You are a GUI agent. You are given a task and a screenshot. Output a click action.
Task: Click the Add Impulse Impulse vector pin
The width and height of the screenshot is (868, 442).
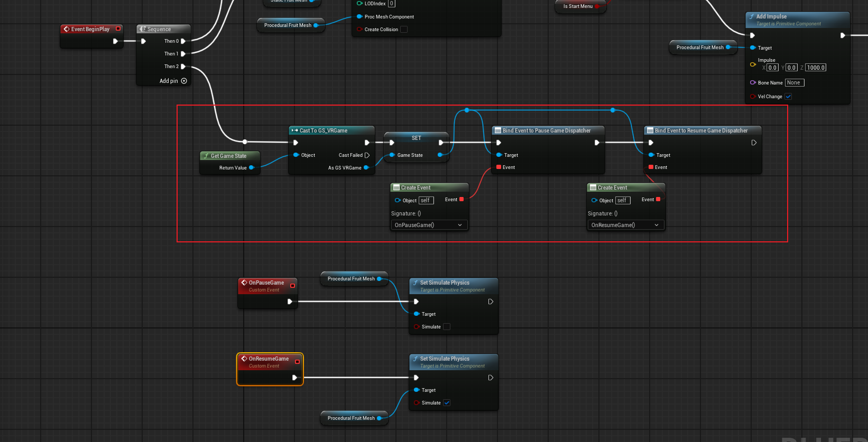point(753,64)
